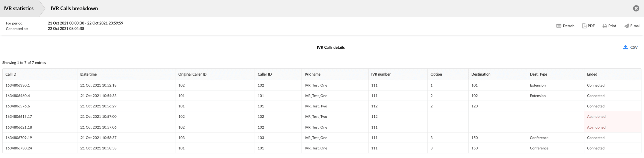Select call ID 1634806709.19
The image size is (644, 158).
[x=19, y=138]
